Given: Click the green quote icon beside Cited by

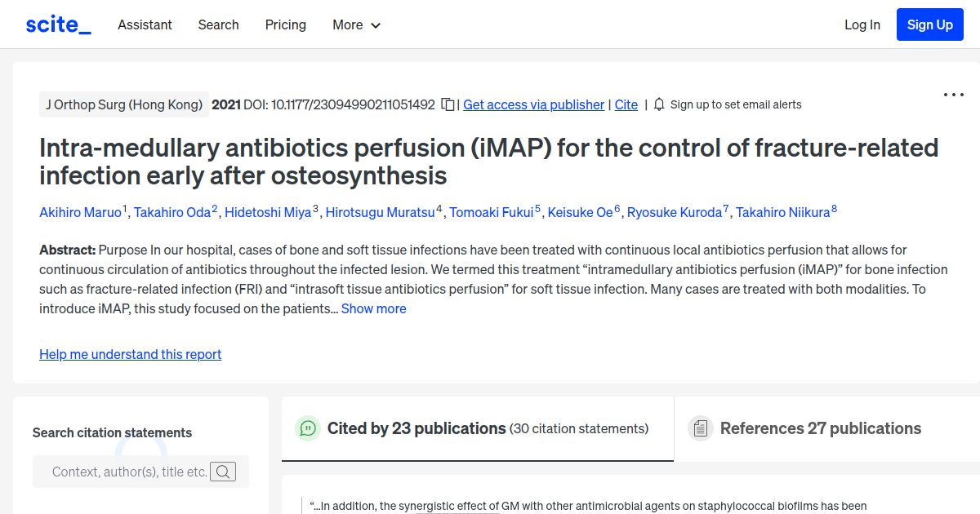Looking at the screenshot, I should pos(308,428).
